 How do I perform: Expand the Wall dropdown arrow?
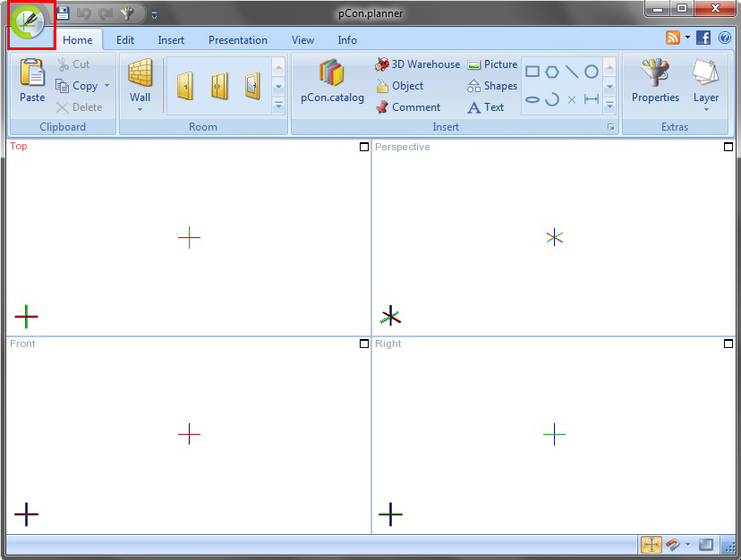tap(140, 110)
